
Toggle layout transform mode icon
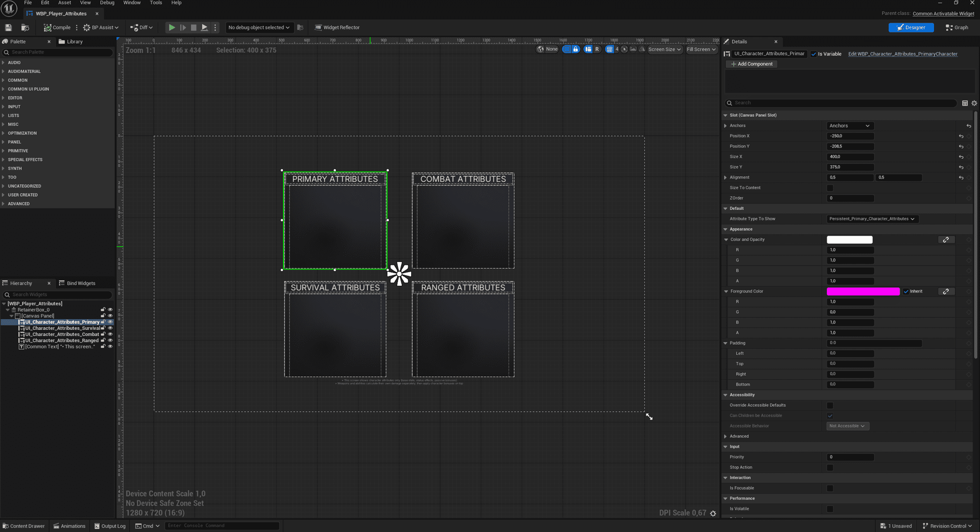click(588, 49)
